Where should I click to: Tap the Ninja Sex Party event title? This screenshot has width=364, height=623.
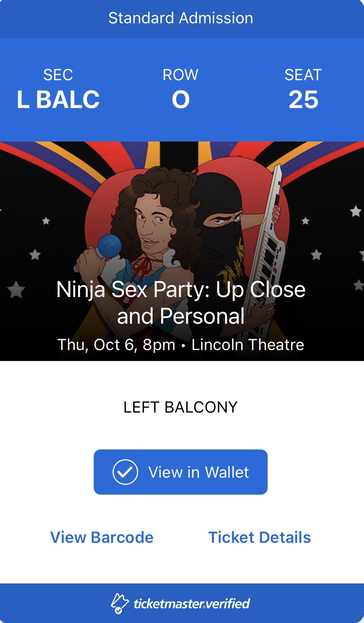point(181,303)
